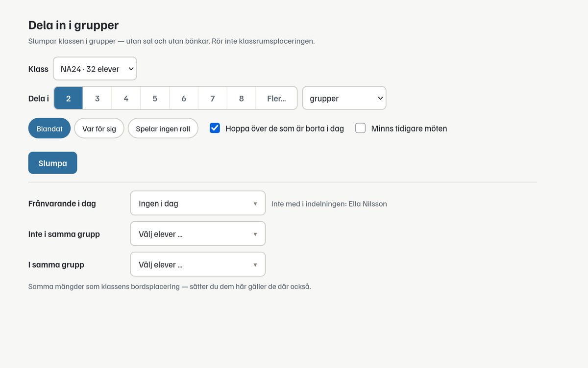
Task: Click the Fler... option for more numbers
Action: (x=276, y=98)
